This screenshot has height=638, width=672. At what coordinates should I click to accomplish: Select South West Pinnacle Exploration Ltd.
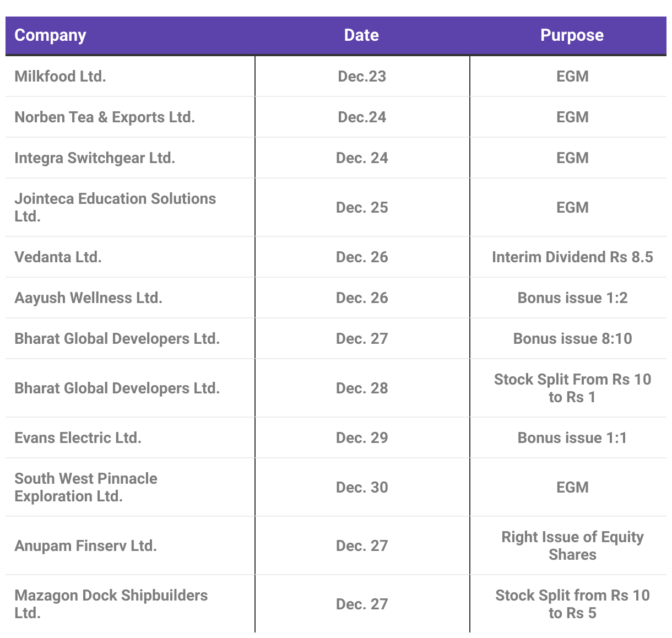tap(86, 487)
